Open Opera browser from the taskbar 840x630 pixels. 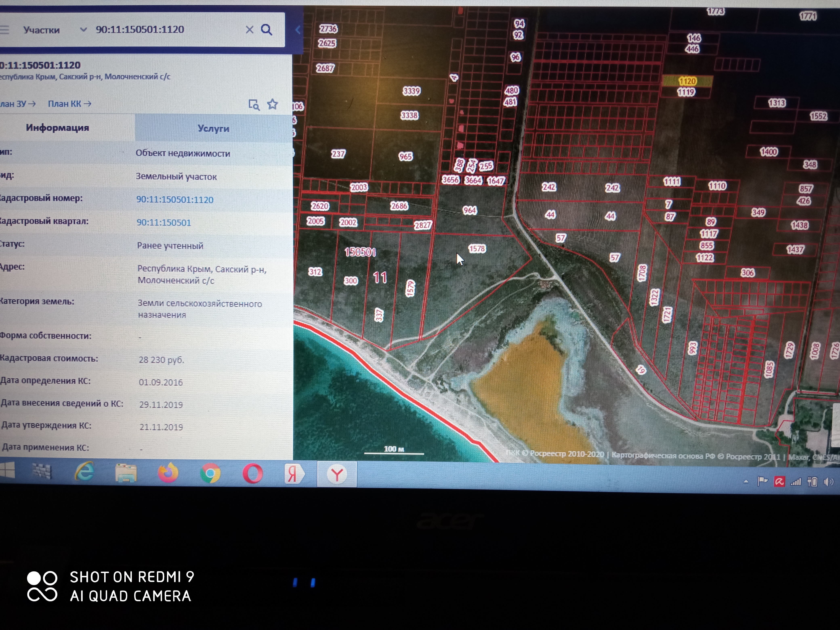[x=252, y=474]
